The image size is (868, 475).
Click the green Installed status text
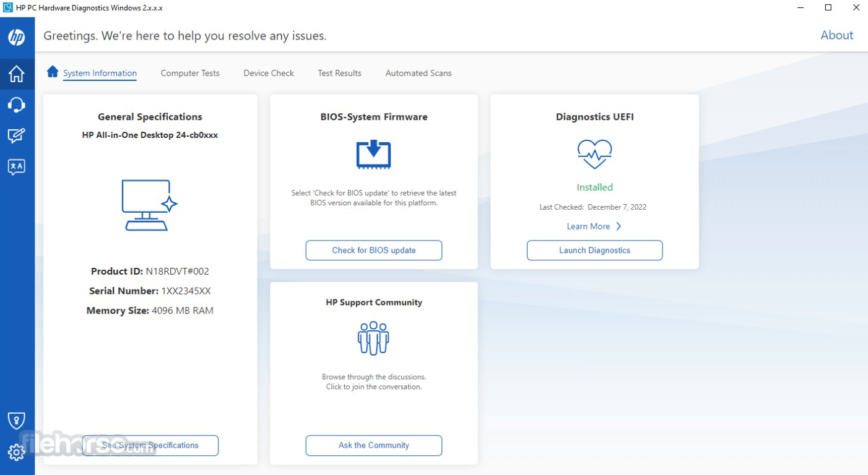click(x=594, y=187)
